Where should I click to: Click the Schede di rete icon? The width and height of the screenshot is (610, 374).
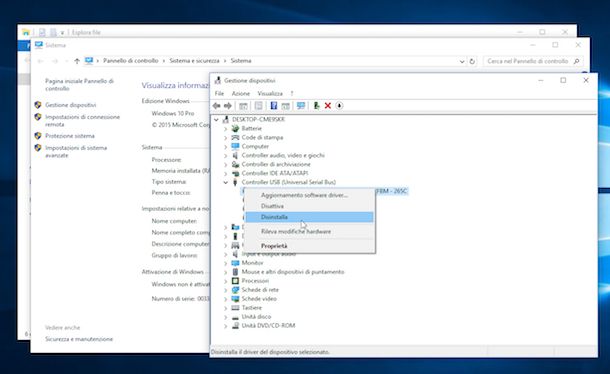[235, 290]
